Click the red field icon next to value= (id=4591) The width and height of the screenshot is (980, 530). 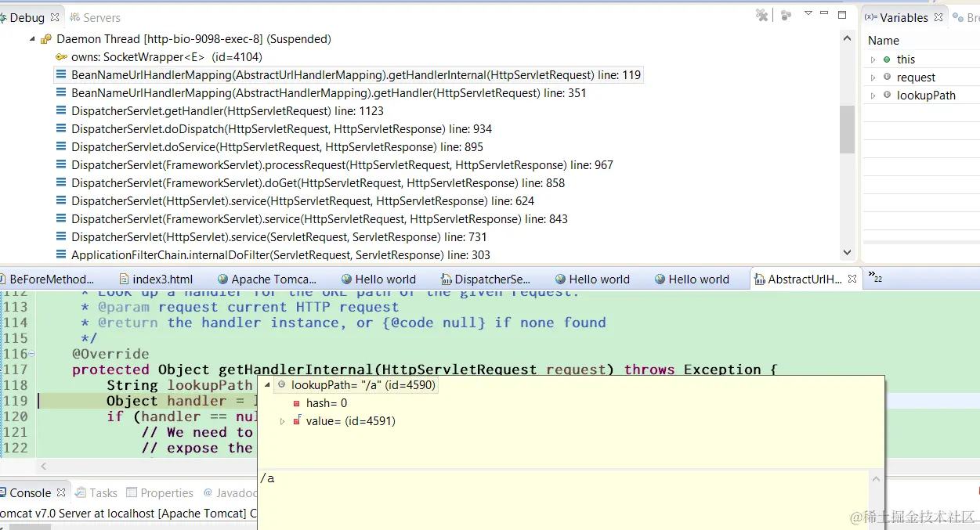pyautogui.click(x=297, y=421)
